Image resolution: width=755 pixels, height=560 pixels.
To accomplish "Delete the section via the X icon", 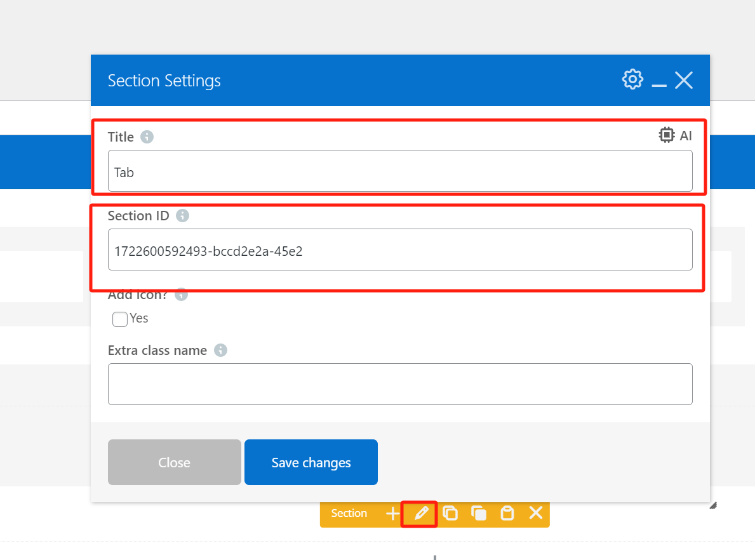I will coord(535,514).
